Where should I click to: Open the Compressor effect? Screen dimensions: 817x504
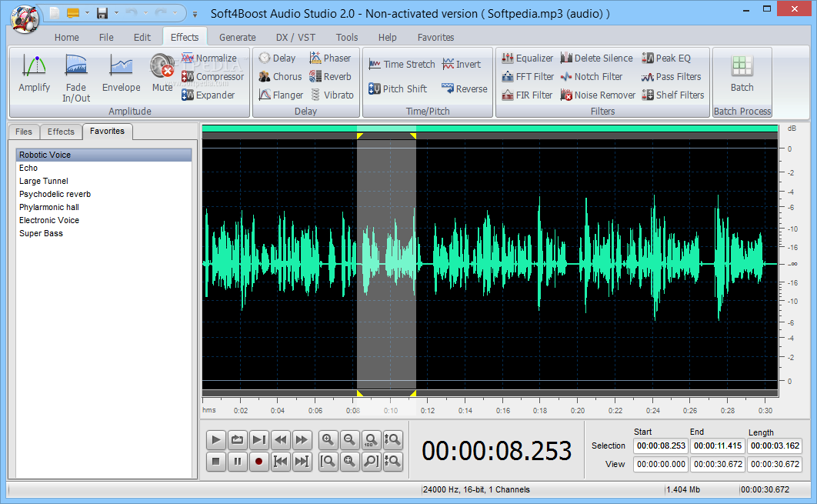pos(212,77)
